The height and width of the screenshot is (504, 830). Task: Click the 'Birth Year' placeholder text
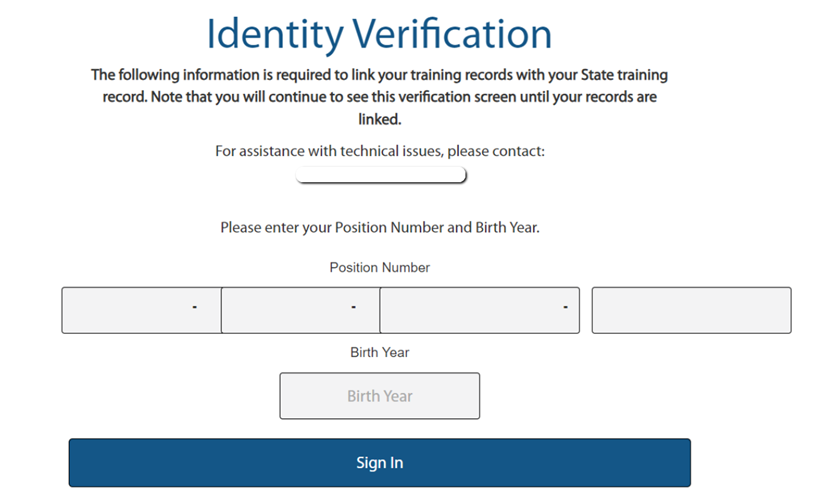(379, 396)
